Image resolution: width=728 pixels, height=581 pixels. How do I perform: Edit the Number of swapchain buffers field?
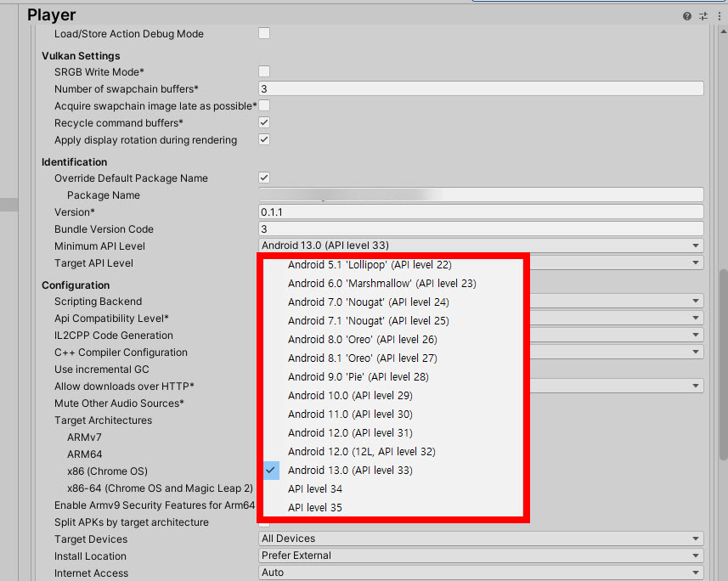[x=481, y=88]
